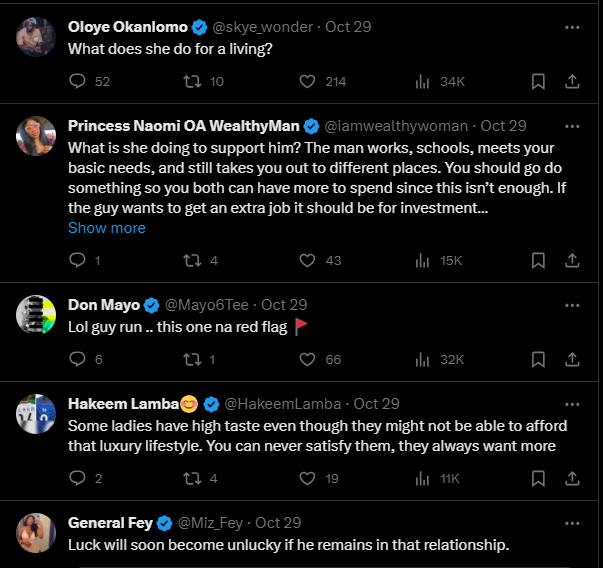The width and height of the screenshot is (603, 568).
Task: Like Princess Naomi's tweet
Action: pyautogui.click(x=308, y=260)
